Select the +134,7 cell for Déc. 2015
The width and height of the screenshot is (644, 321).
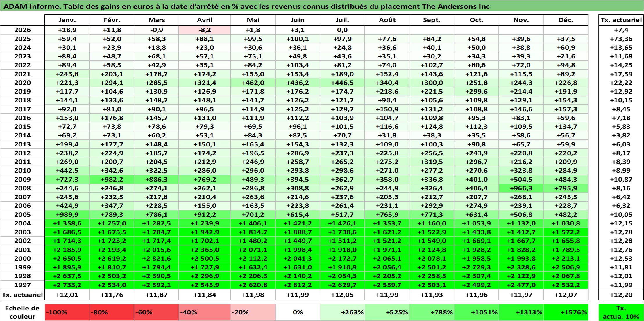(x=566, y=127)
